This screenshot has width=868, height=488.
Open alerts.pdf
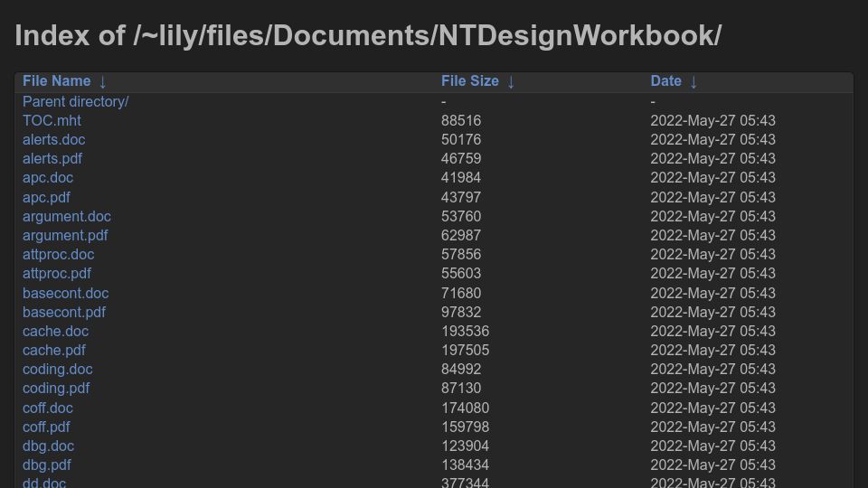coord(52,159)
